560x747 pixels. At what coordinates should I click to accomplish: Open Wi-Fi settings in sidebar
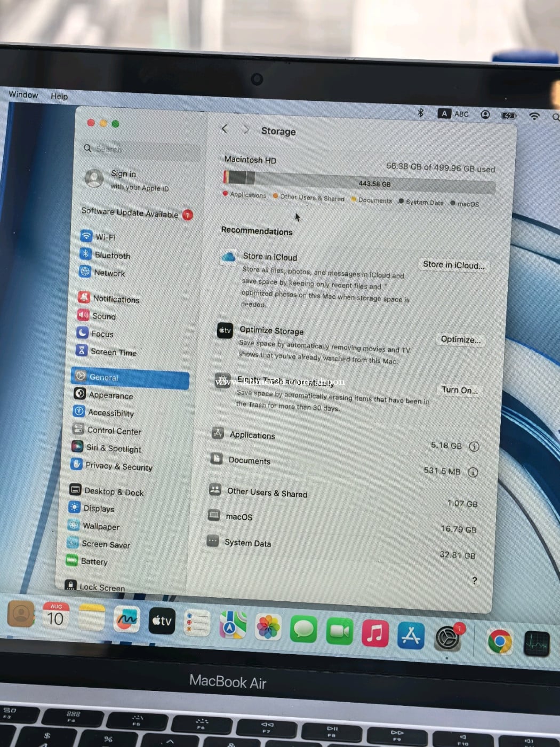click(x=98, y=236)
